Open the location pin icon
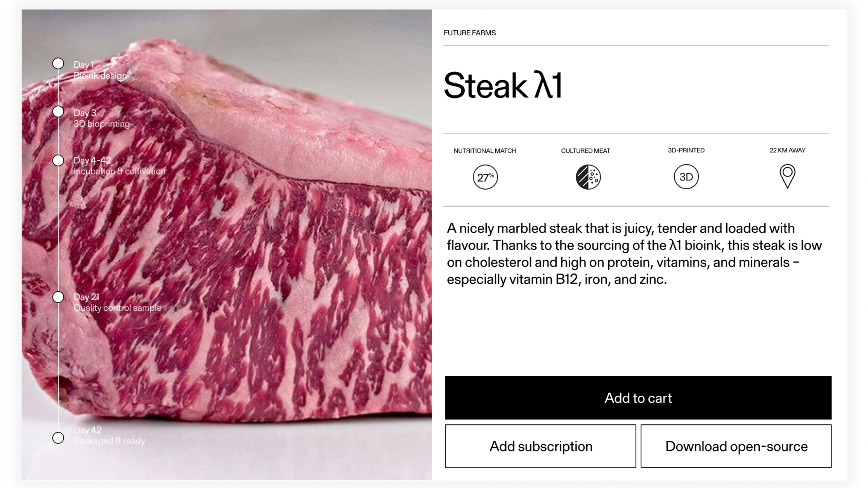The image size is (868, 488). pyautogui.click(x=787, y=177)
